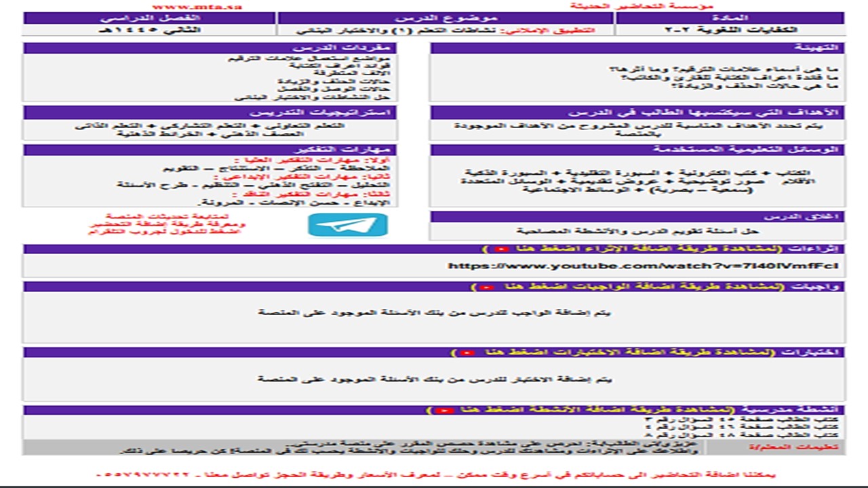Select the المادة header cell
The width and height of the screenshot is (868, 488).
point(731,18)
